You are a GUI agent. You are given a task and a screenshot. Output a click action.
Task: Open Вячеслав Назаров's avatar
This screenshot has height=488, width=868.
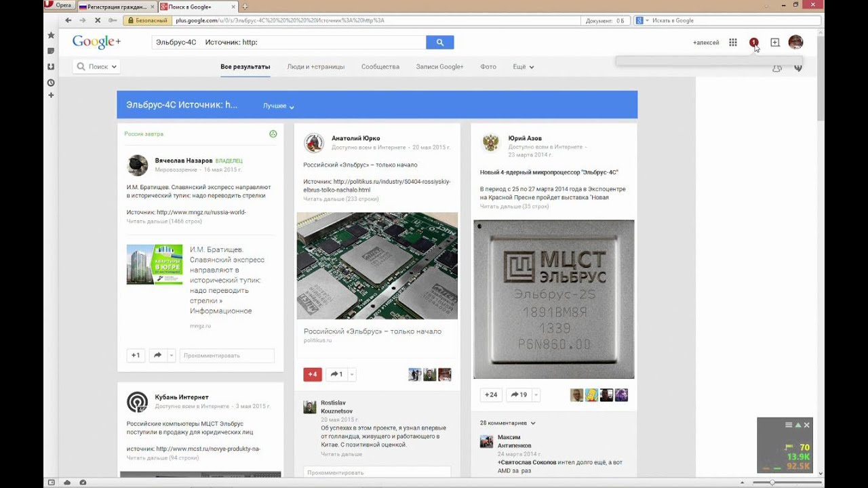click(138, 165)
